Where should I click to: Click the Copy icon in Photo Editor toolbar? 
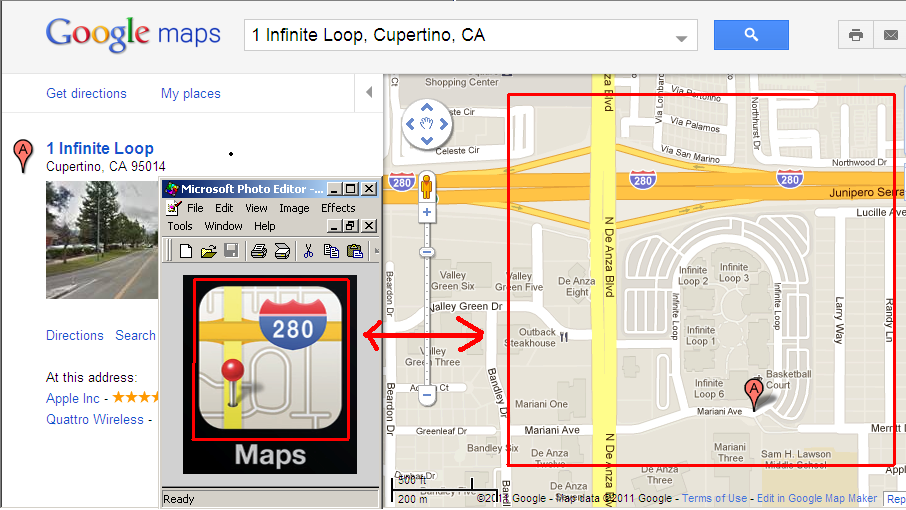331,251
